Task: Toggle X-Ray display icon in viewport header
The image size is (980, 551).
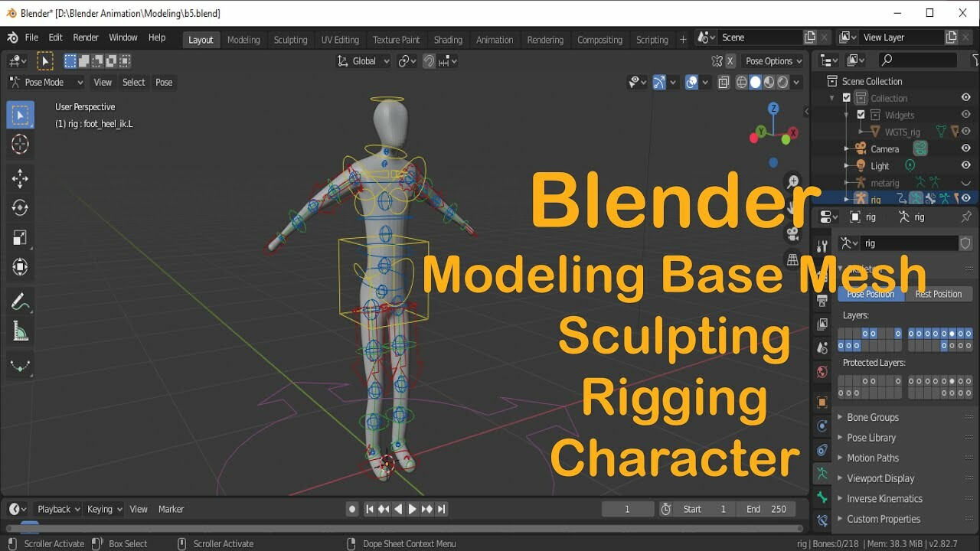Action: [x=724, y=83]
